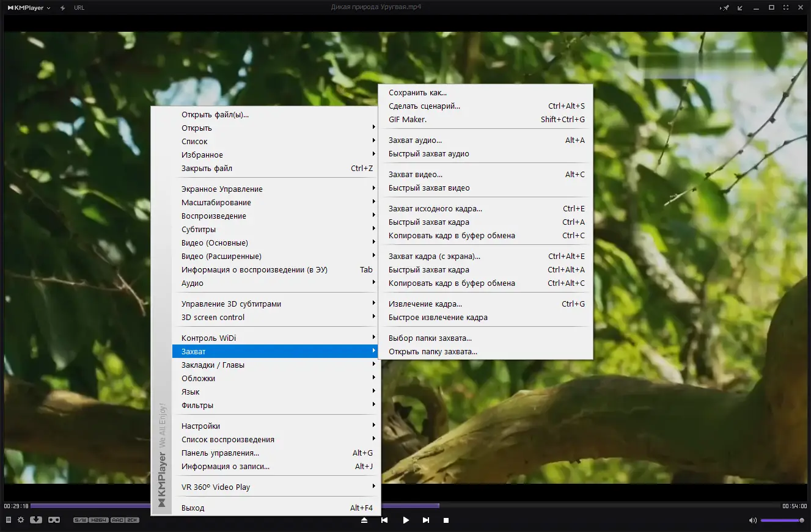Open the Видео (Расширенные) submenu

(x=274, y=257)
